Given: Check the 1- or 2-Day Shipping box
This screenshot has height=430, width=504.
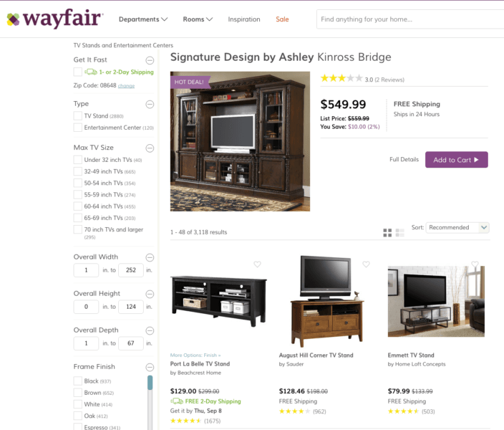Looking at the screenshot, I should click(x=78, y=72).
